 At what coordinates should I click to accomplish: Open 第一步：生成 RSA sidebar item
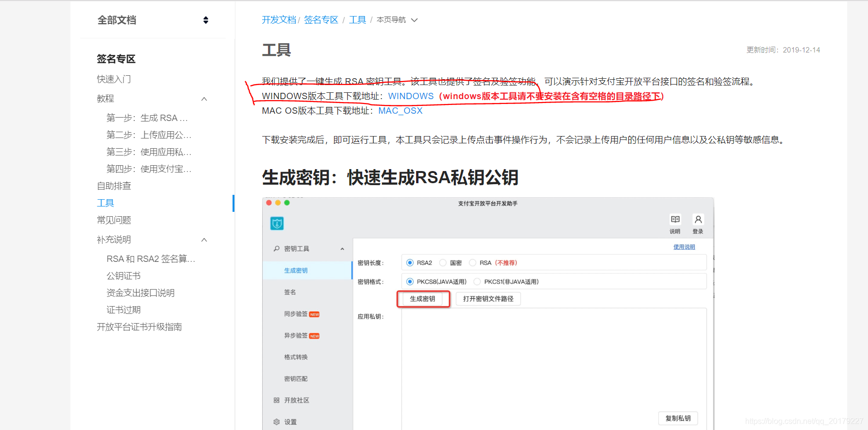point(147,118)
